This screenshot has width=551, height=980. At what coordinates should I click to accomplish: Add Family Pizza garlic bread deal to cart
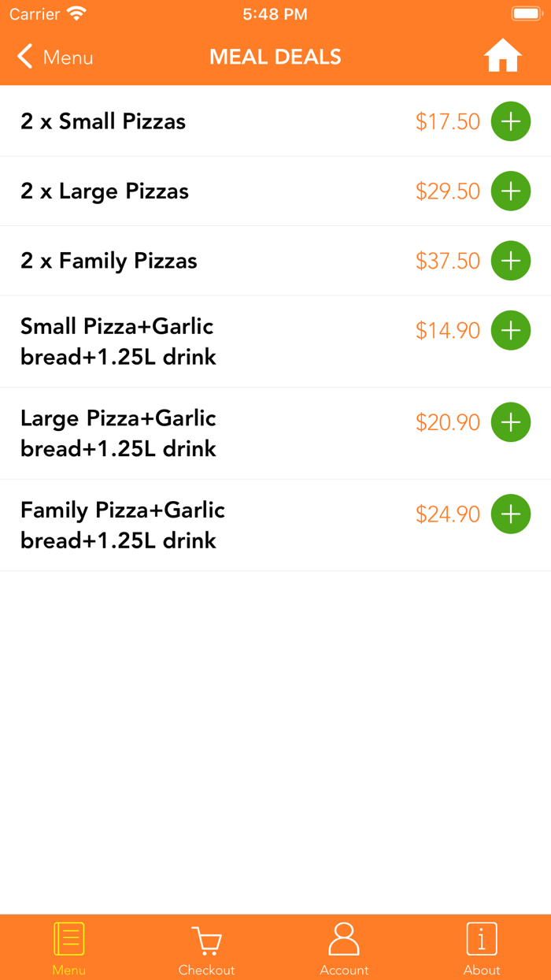[x=511, y=514]
